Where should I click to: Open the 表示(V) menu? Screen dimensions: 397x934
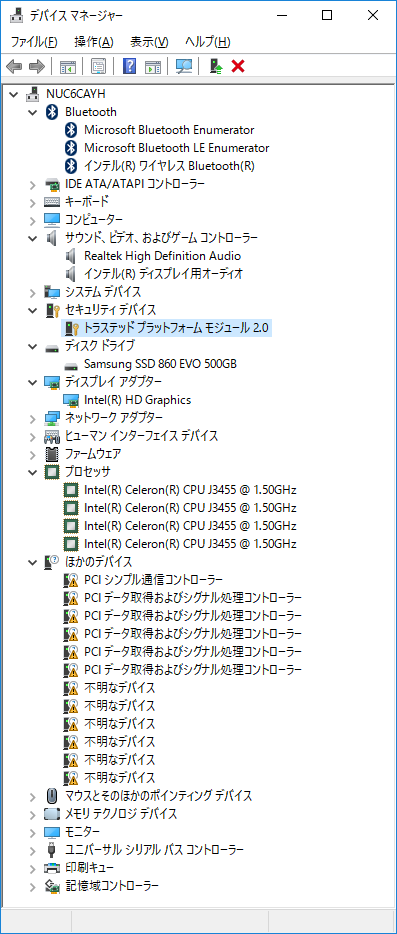point(149,42)
